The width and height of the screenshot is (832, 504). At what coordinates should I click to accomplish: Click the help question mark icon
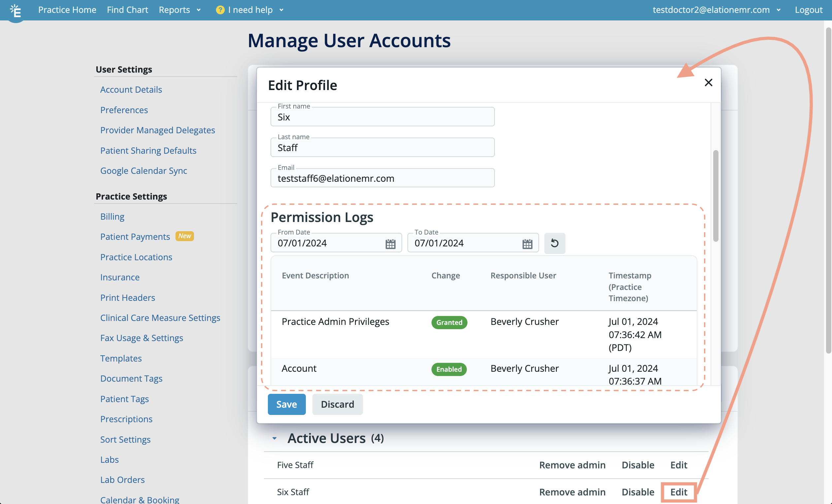[220, 10]
